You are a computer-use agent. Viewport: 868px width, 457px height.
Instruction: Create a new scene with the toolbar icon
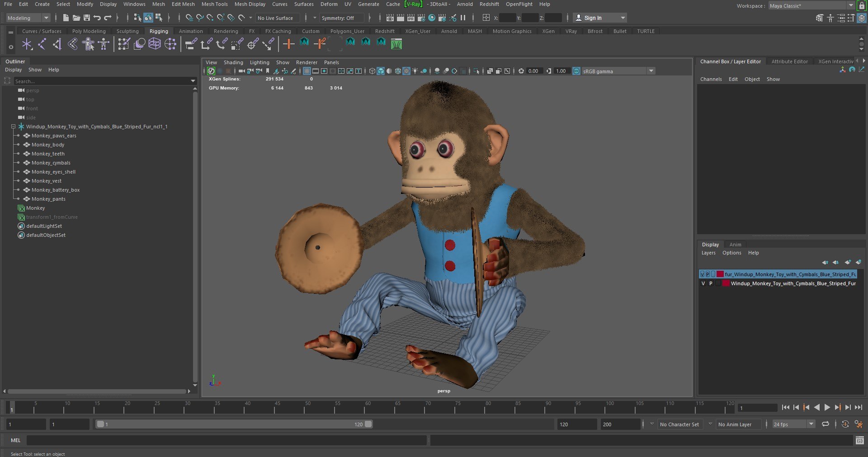(x=66, y=18)
